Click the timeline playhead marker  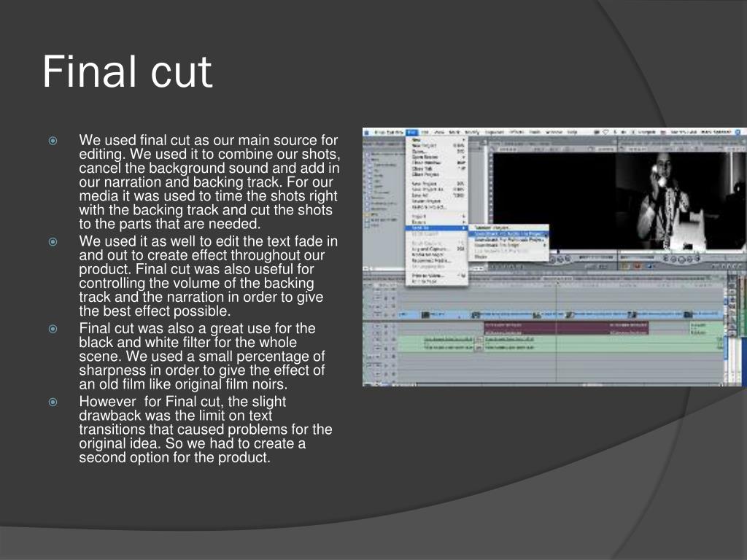click(557, 284)
